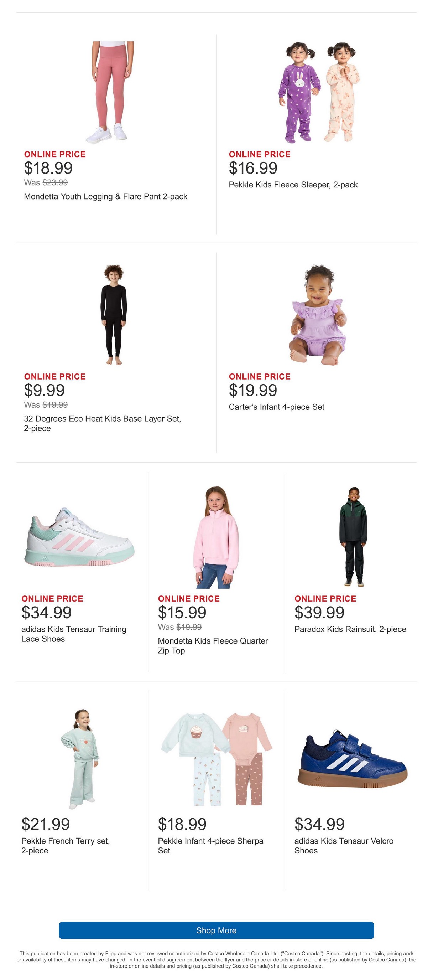The image size is (433, 980).
Task: Click the Shop More button
Action: (216, 930)
